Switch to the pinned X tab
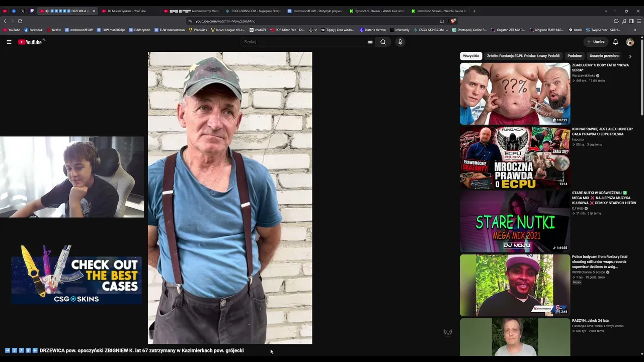Image resolution: width=644 pixels, height=362 pixels. tap(23, 11)
